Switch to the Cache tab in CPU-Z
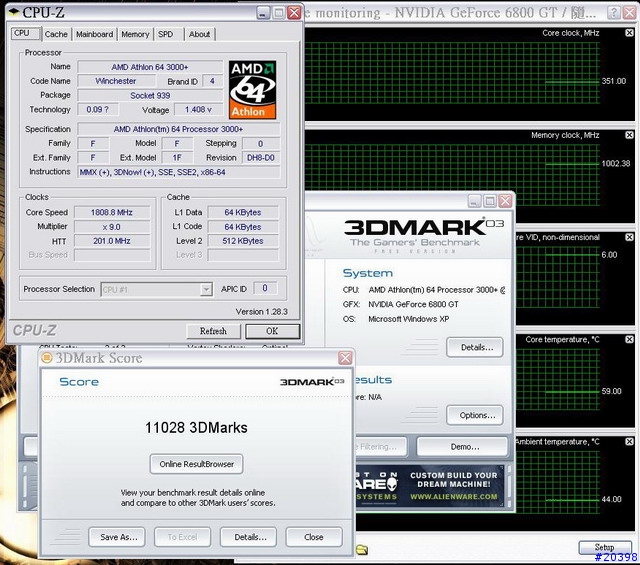The height and width of the screenshot is (565, 640). click(x=56, y=34)
